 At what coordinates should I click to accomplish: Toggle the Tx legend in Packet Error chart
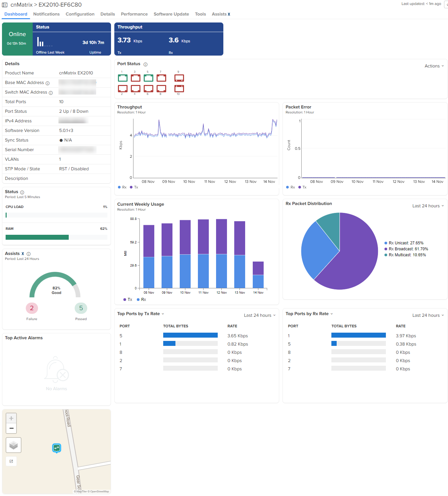(302, 187)
